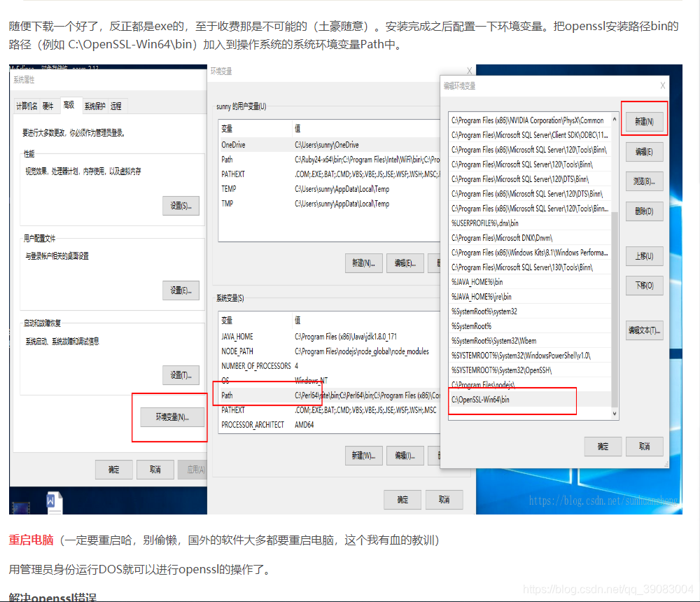Image resolution: width=700 pixels, height=602 pixels.
Task: Click 上移(U) to move entry up
Action: pos(643,255)
